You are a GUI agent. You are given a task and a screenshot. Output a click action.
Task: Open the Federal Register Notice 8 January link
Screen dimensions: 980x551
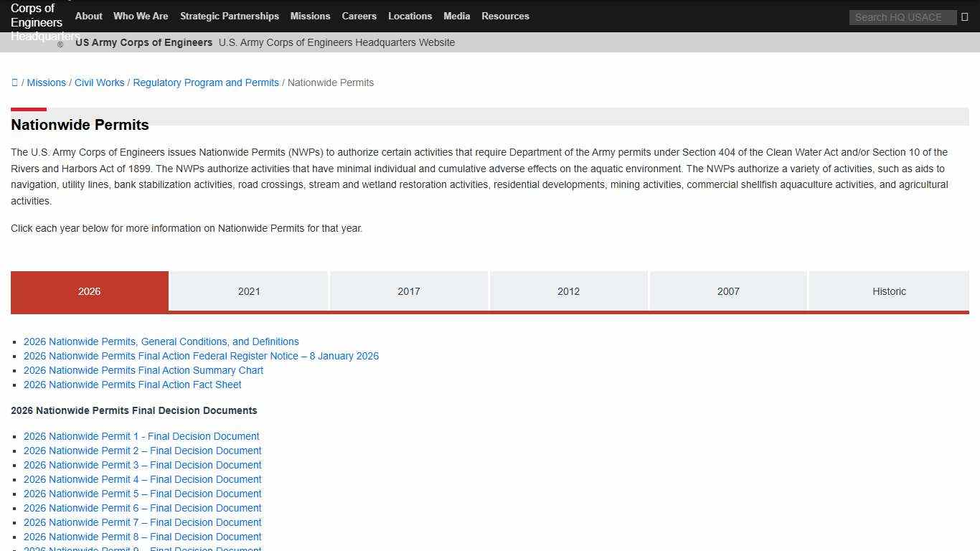coord(201,356)
